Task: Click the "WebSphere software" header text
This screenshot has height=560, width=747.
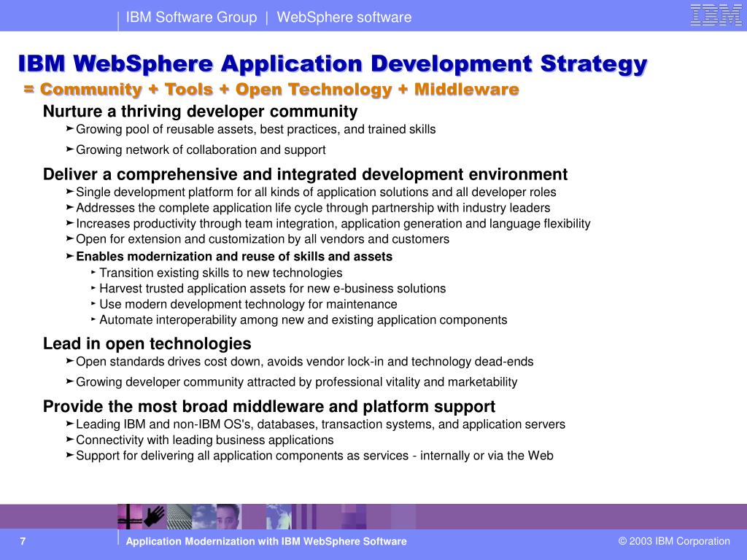Action: tap(344, 17)
